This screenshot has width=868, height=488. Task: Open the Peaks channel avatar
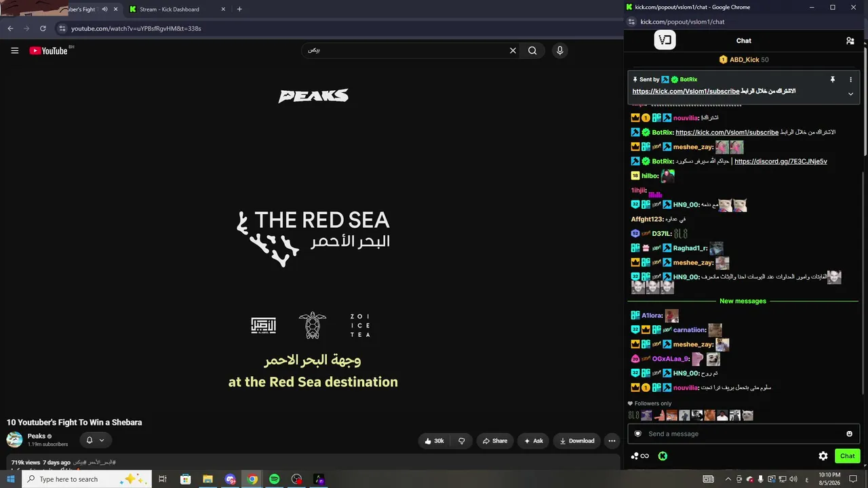[x=14, y=440]
